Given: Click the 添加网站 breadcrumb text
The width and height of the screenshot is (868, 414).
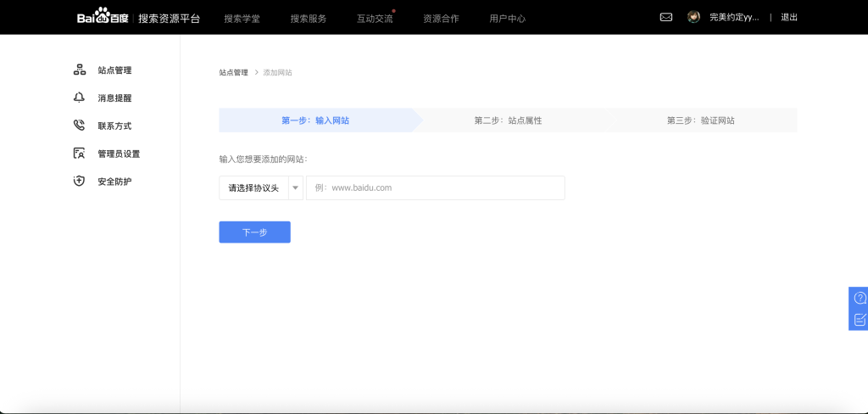Looking at the screenshot, I should click(277, 73).
